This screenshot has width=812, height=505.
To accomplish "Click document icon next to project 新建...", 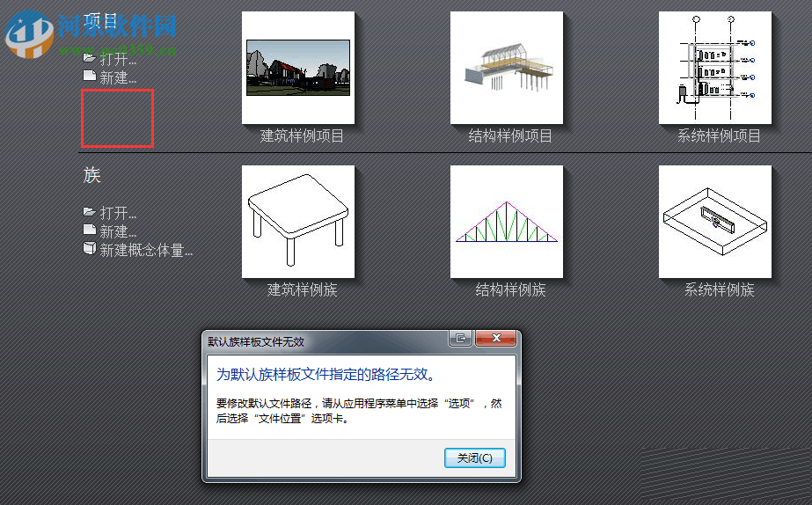I will click(x=90, y=76).
